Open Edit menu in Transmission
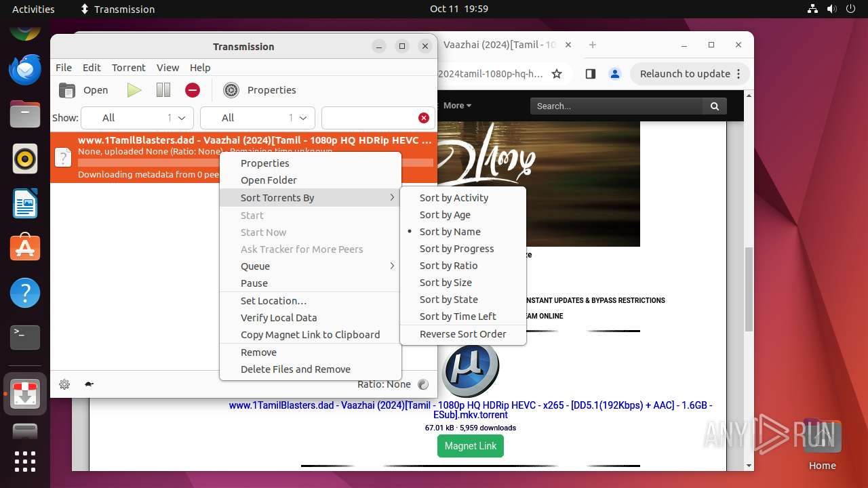This screenshot has height=488, width=868. pyautogui.click(x=92, y=68)
